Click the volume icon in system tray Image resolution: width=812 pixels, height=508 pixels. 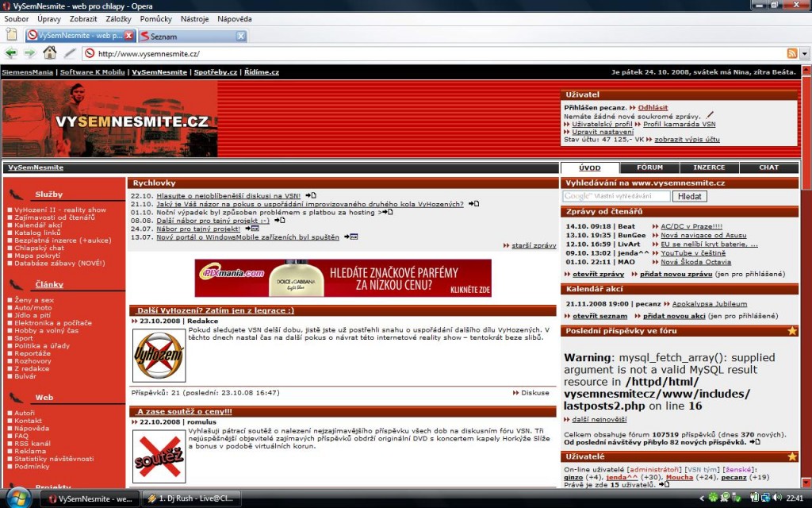[777, 498]
